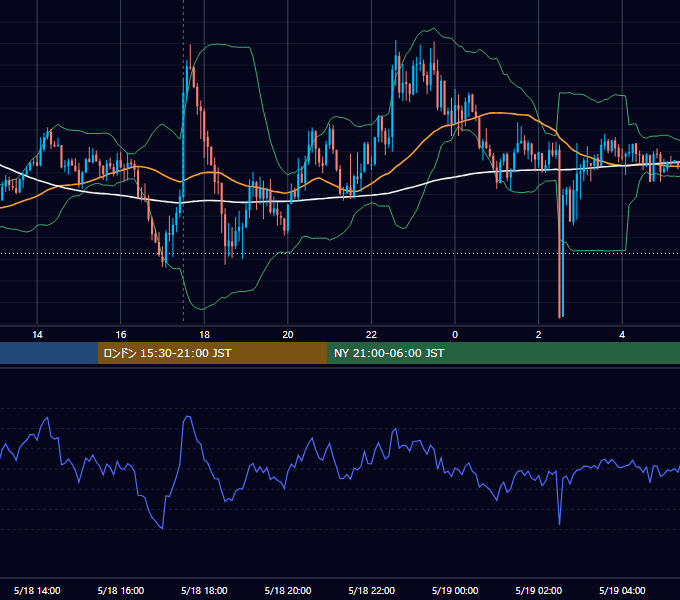
Task: Click the 5/19 02:00 time axis label
Action: [x=539, y=590]
